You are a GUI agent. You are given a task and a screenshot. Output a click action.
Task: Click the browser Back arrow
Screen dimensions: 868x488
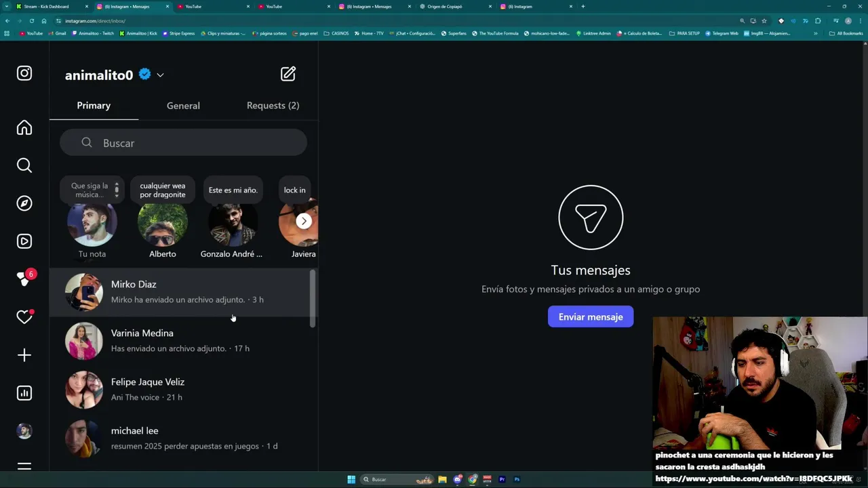[x=7, y=21]
